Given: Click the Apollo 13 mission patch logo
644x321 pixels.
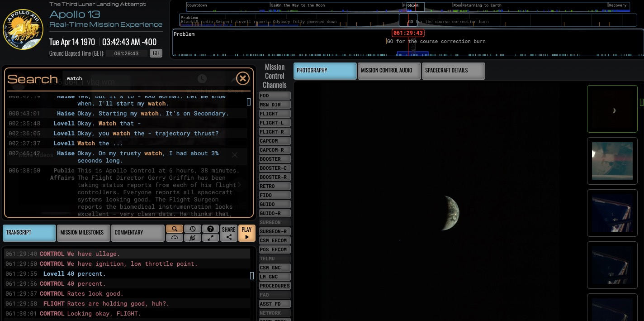Looking at the screenshot, I should [23, 29].
